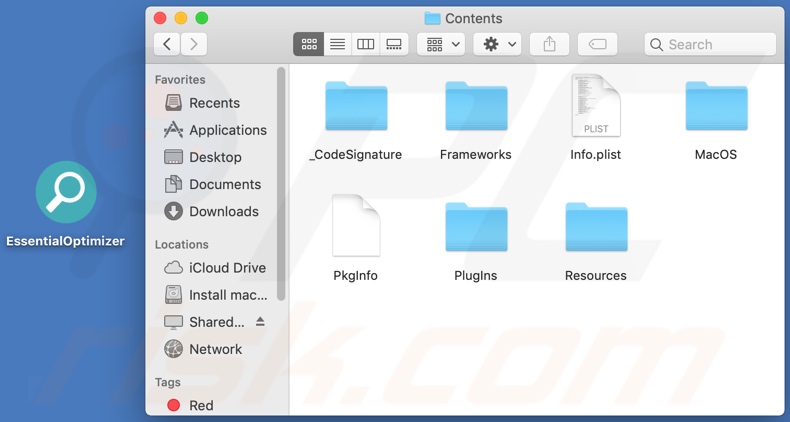Open the Shared... location in sidebar
Screen dimensions: 790x422
[204, 322]
